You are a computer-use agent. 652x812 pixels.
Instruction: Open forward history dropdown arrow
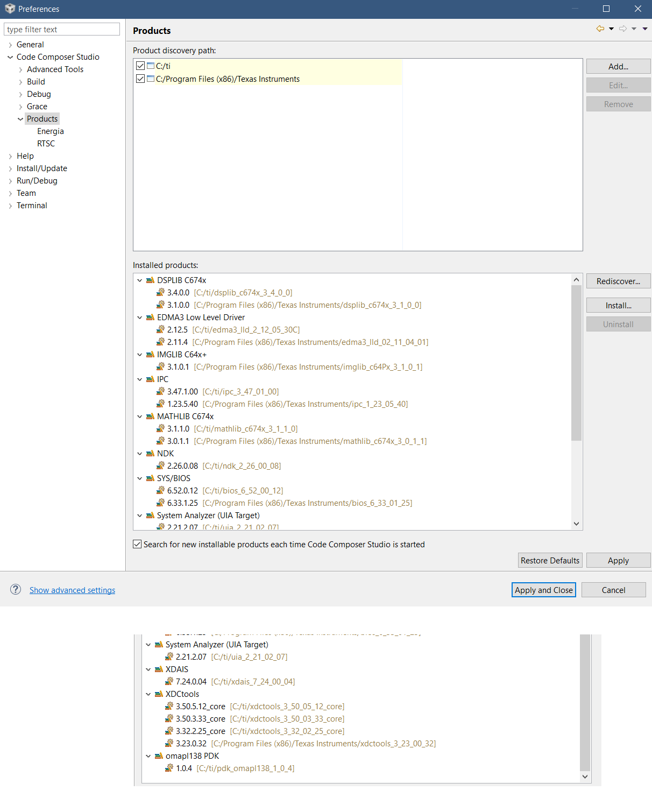(634, 29)
